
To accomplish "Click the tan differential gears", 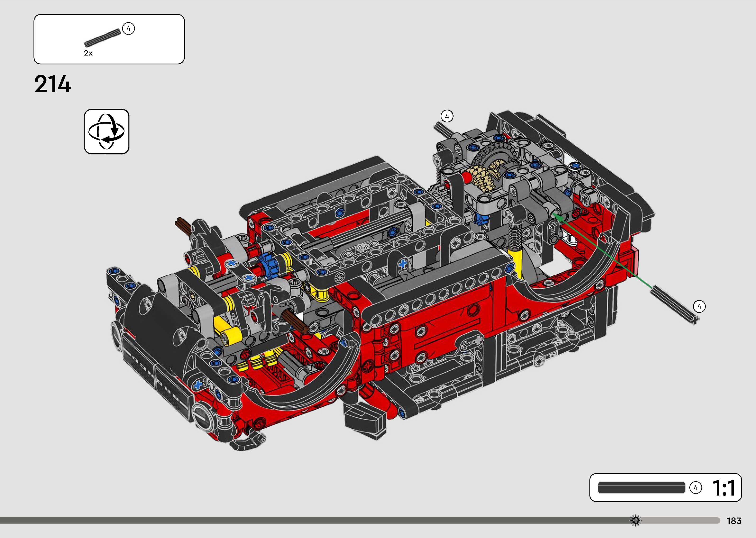I will point(484,177).
